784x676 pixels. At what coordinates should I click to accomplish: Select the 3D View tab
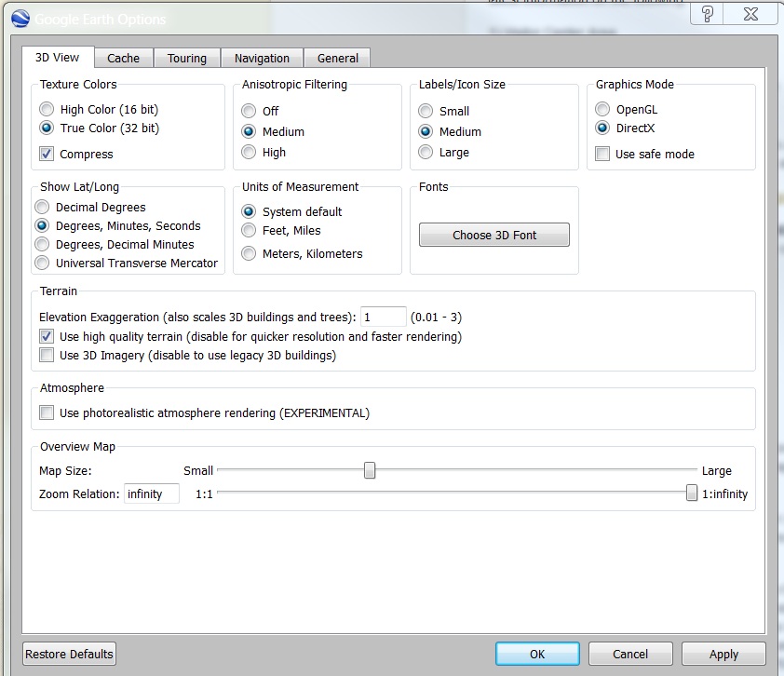pyautogui.click(x=57, y=58)
